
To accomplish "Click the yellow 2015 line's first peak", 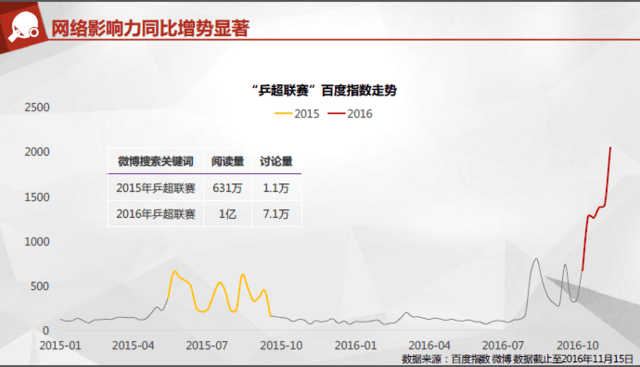I will tap(175, 271).
